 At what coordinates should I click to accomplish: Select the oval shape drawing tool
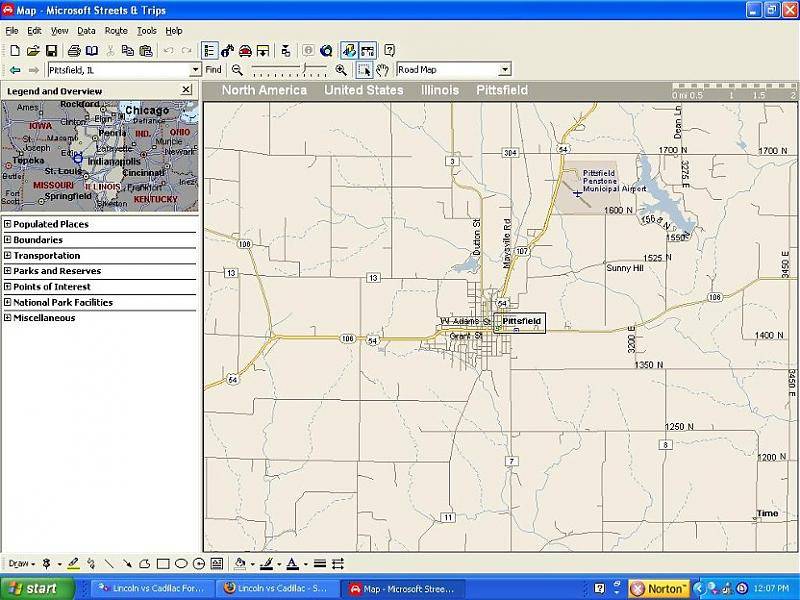(x=181, y=564)
